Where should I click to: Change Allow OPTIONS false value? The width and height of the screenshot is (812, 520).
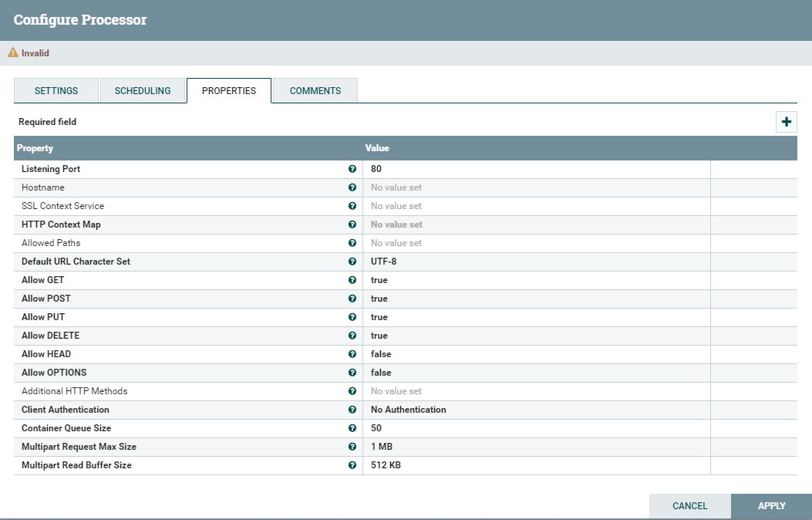coord(537,373)
